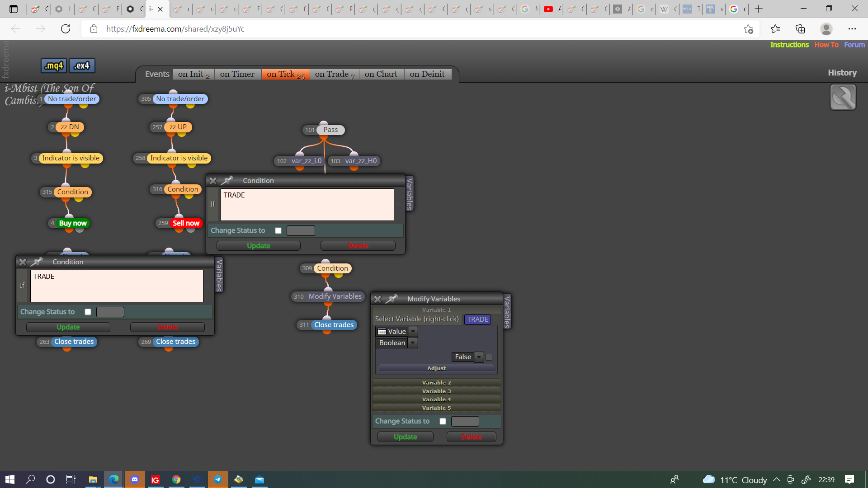Pick status color in lower-left Condition panel

coord(110,312)
